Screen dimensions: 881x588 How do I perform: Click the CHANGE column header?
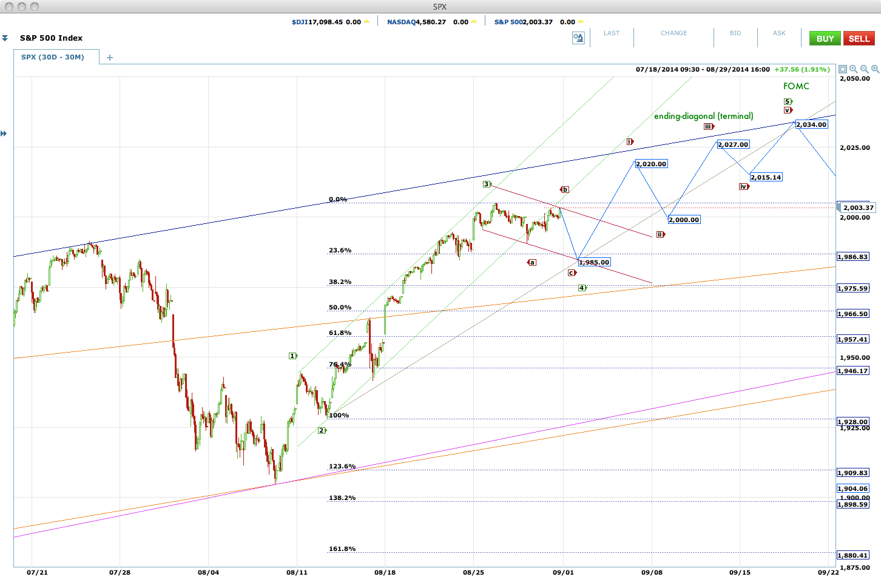coord(674,33)
